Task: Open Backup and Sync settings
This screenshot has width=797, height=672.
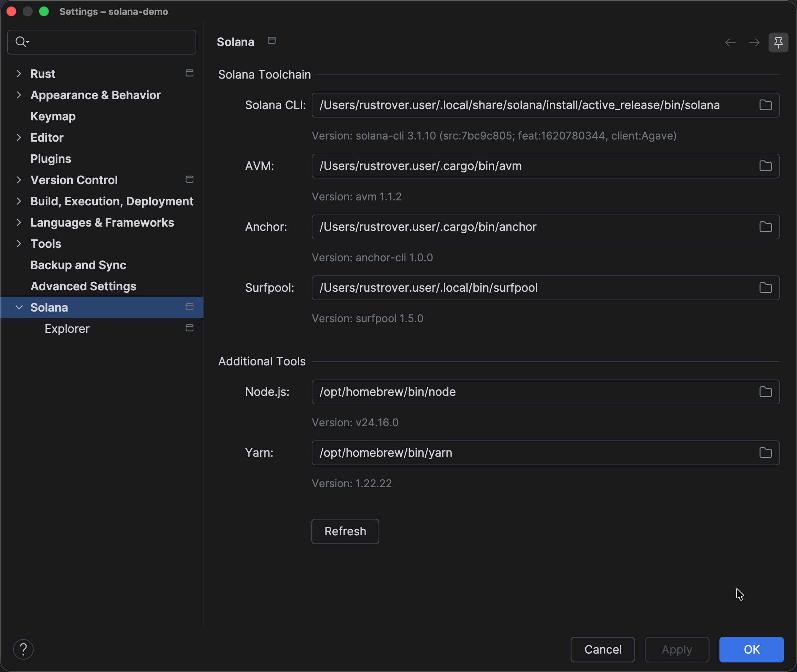Action: (x=78, y=265)
